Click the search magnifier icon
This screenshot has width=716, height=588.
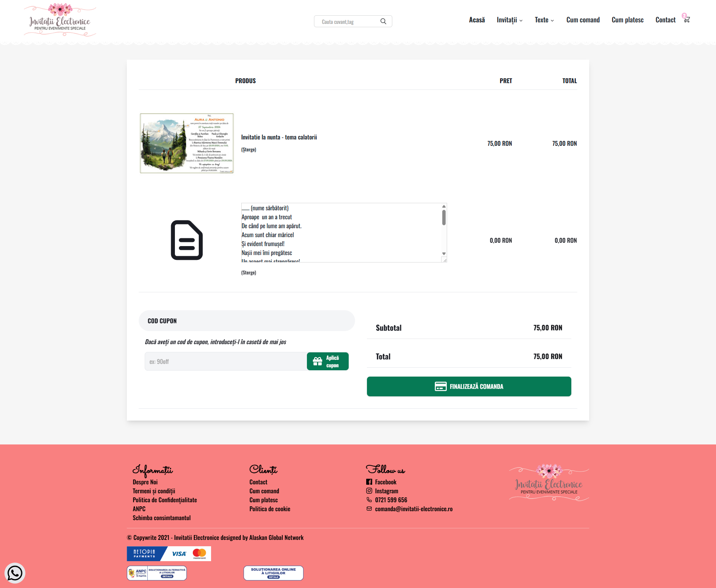click(x=383, y=21)
